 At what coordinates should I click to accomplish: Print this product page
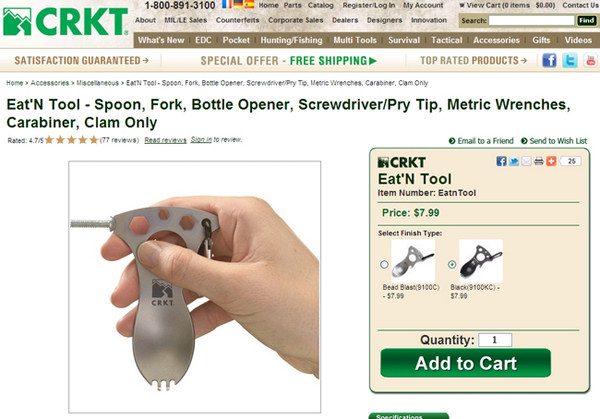(539, 161)
